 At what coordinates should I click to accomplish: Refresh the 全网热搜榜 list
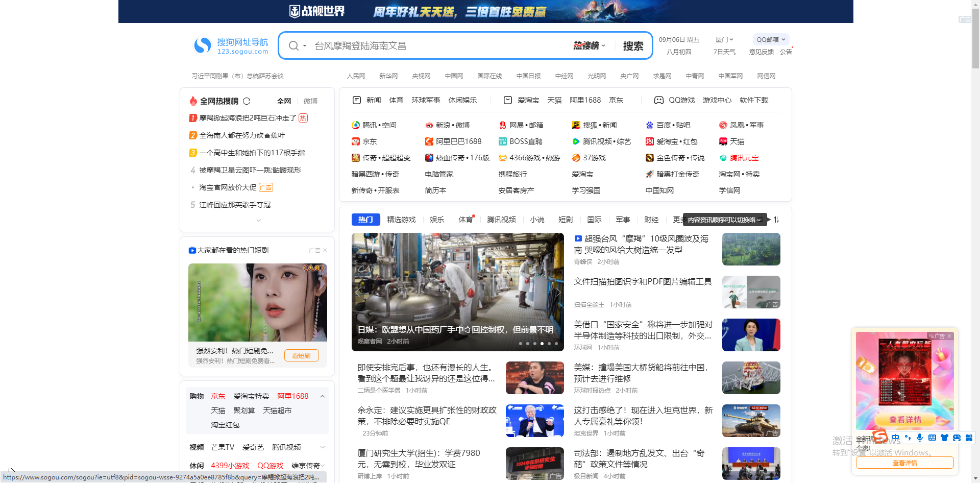[247, 101]
